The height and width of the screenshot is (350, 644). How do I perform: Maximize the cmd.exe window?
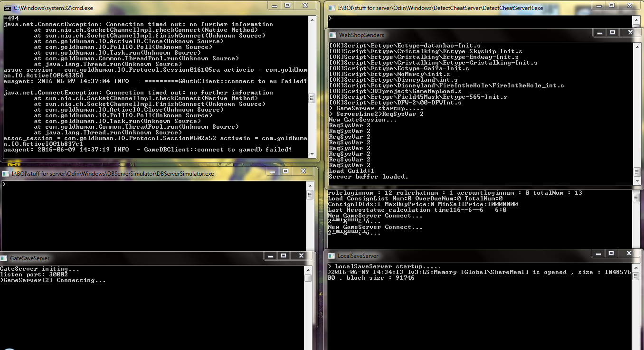[x=287, y=5]
